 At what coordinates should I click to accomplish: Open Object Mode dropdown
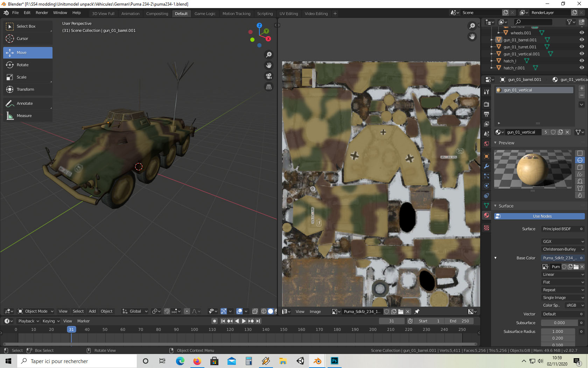coord(35,311)
